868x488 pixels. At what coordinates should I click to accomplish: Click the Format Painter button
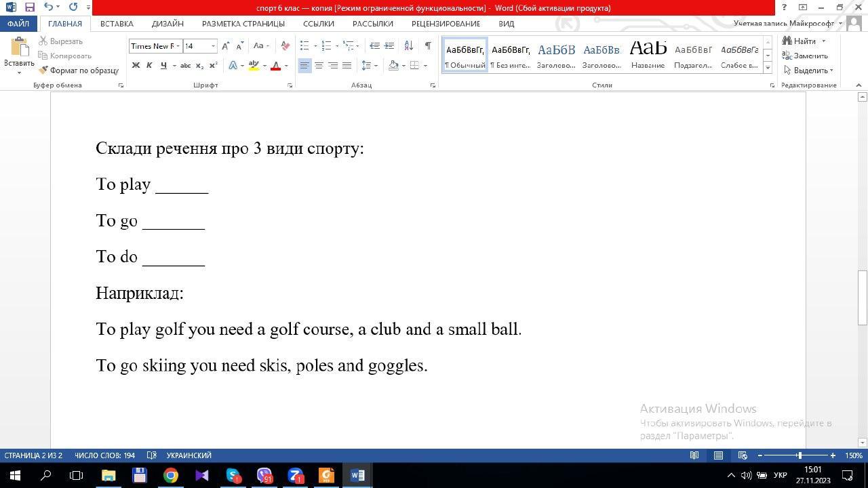click(79, 70)
